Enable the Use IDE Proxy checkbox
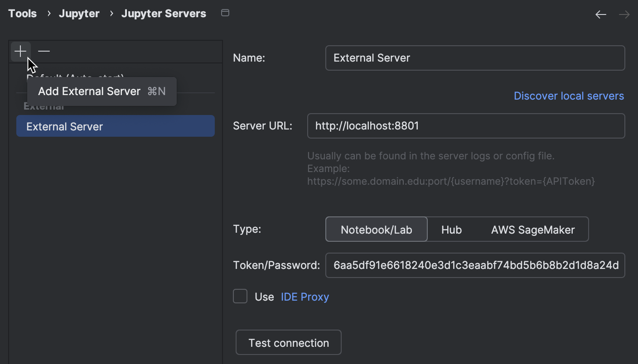The width and height of the screenshot is (638, 364). 240,297
